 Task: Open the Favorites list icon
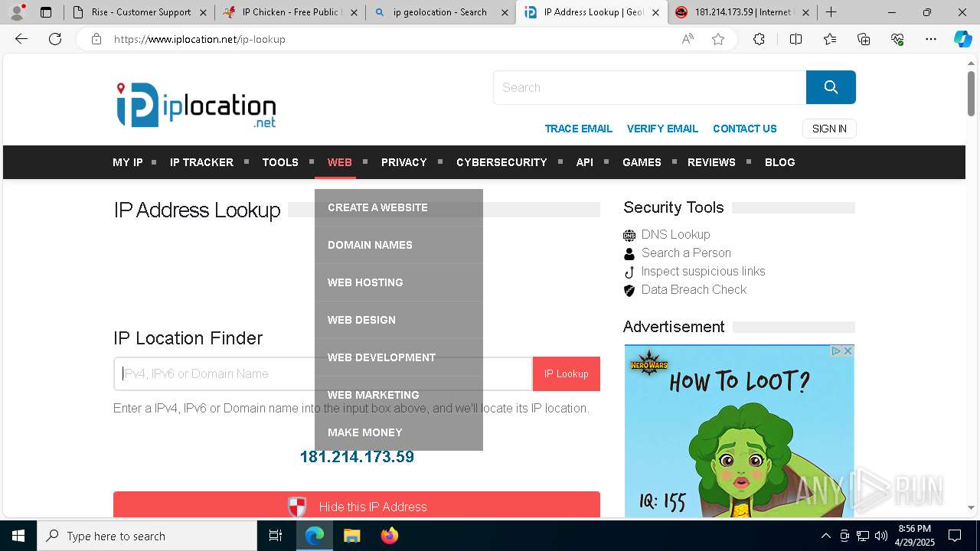(x=830, y=39)
